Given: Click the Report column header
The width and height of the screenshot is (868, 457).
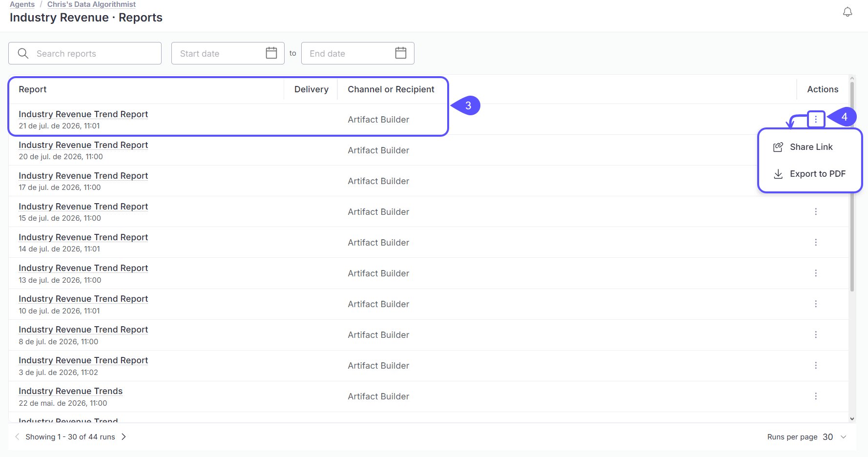Looking at the screenshot, I should (x=33, y=89).
